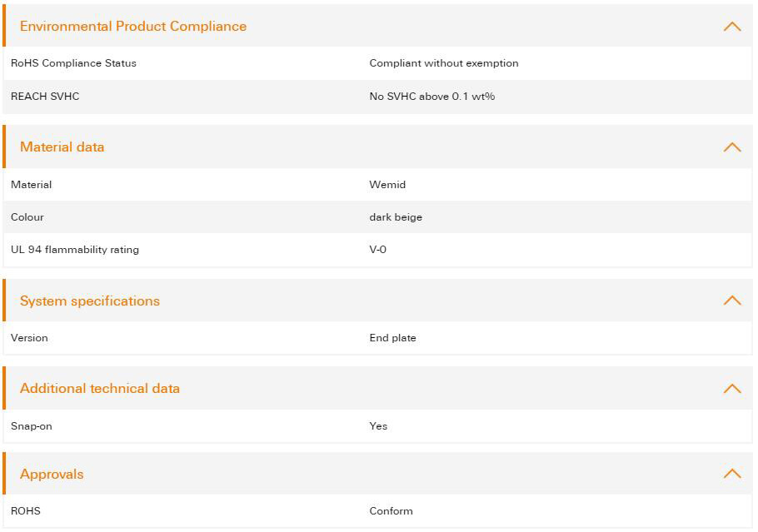Viewport: 758px width, 532px height.
Task: Select the REACH SVHC row label
Action: [45, 96]
